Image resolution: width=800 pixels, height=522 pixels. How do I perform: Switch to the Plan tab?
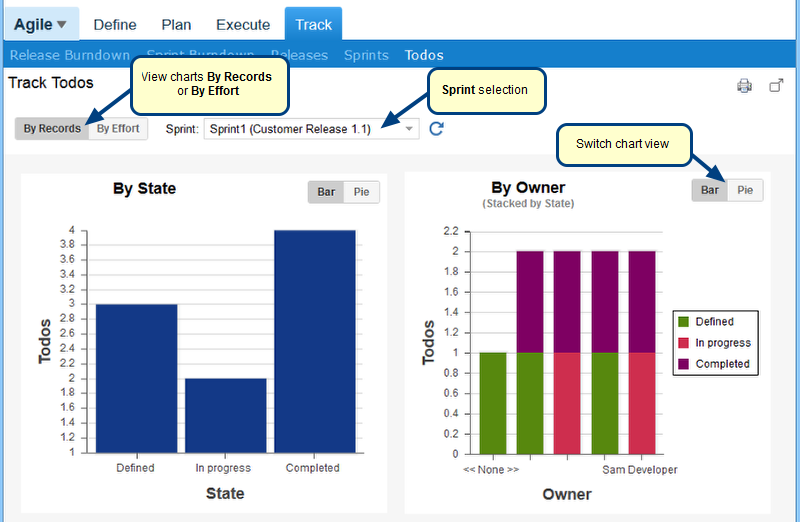point(174,25)
